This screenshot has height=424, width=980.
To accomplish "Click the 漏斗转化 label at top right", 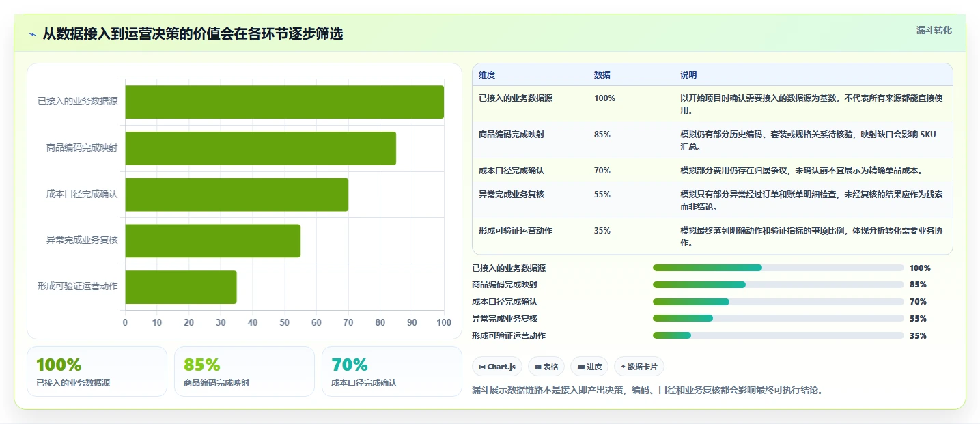I will pyautogui.click(x=934, y=30).
